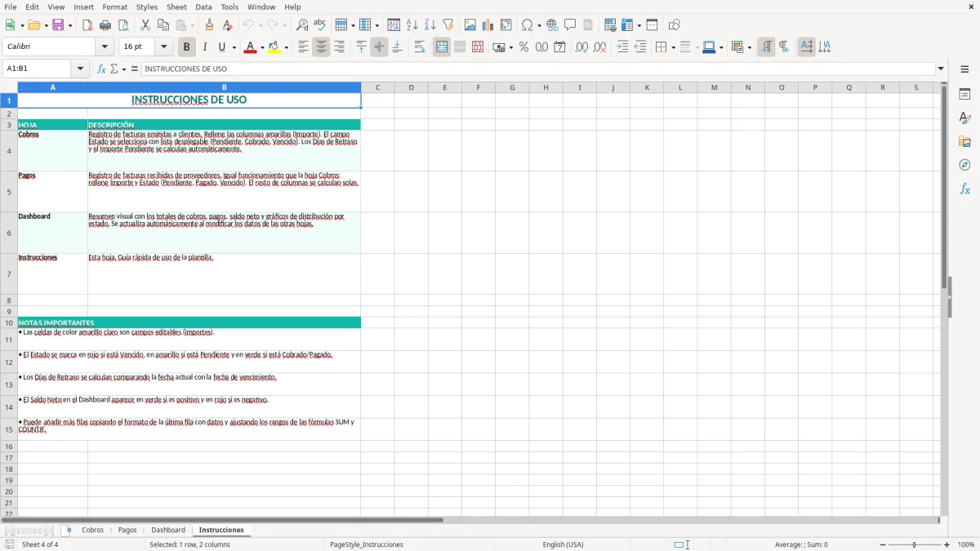The height and width of the screenshot is (551, 980).
Task: Select column header C
Action: coord(377,87)
